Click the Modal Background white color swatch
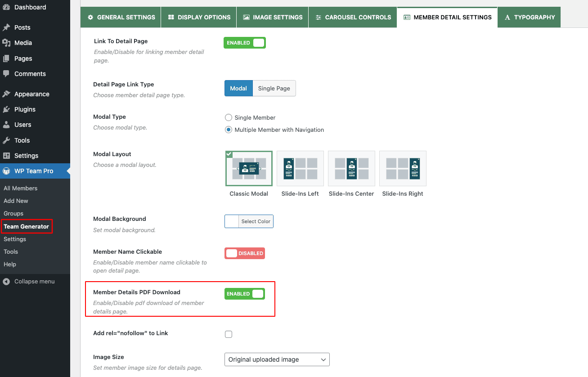The width and height of the screenshot is (588, 377). (x=232, y=221)
